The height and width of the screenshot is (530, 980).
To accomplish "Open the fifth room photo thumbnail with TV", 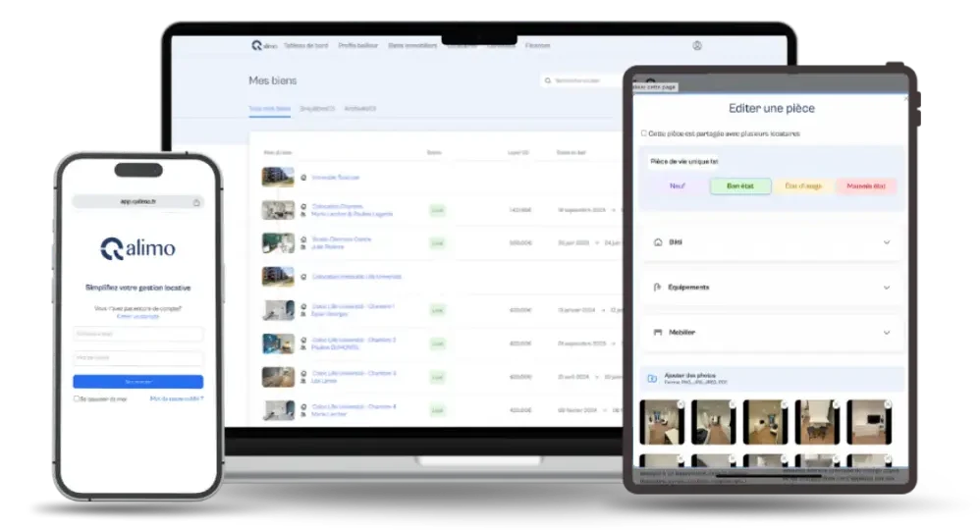I will point(869,422).
